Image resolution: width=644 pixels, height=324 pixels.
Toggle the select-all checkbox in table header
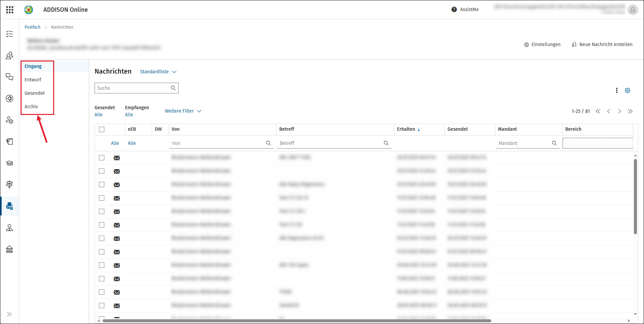coord(102,129)
